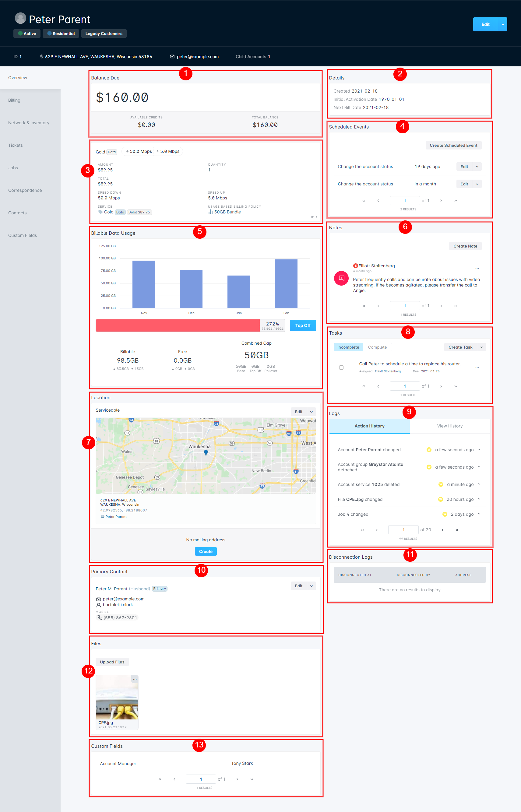Open the coordinates link 42.9982565, -88.2188007
The width and height of the screenshot is (521, 812).
(x=124, y=510)
